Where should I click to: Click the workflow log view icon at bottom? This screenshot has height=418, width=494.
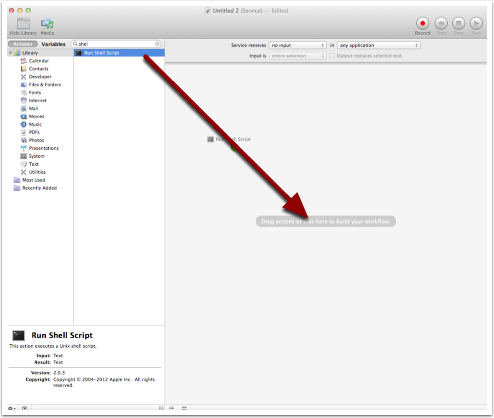184,408
